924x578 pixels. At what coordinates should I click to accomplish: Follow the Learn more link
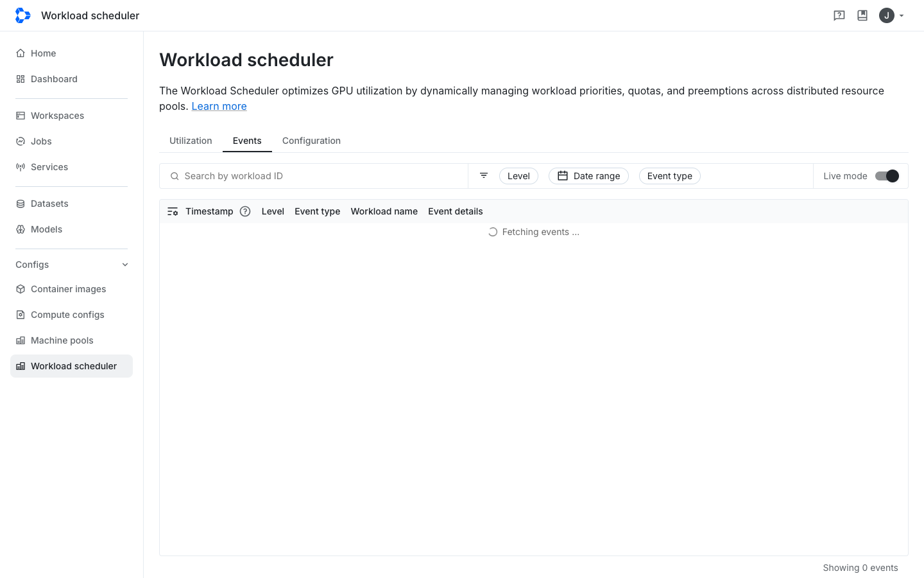tap(219, 106)
